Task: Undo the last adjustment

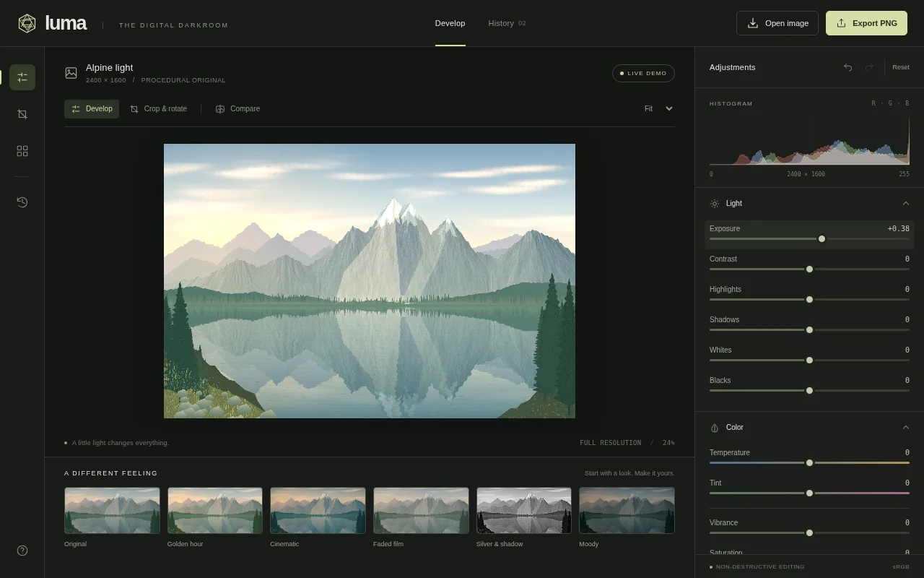Action: tap(848, 67)
